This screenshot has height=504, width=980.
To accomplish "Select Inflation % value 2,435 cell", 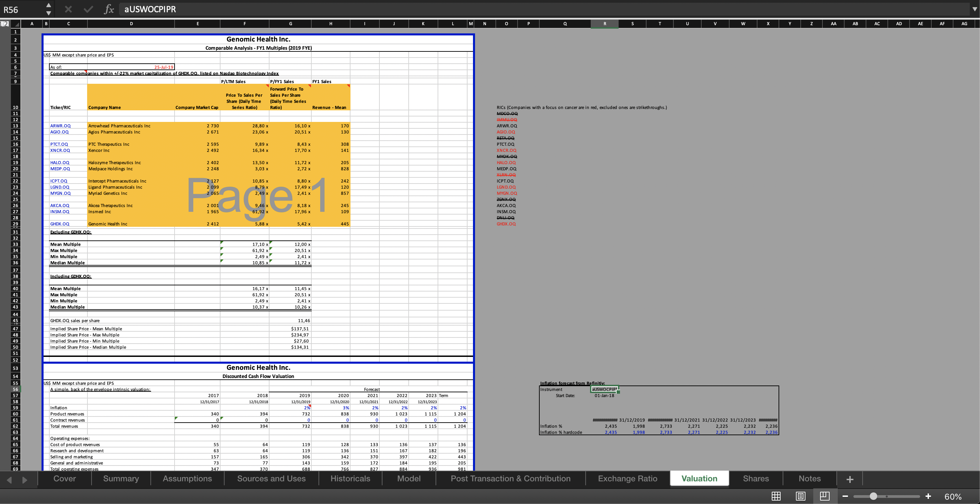I will click(x=605, y=426).
